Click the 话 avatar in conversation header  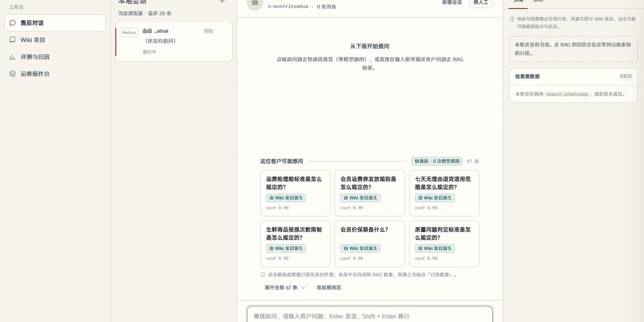(255, 3)
